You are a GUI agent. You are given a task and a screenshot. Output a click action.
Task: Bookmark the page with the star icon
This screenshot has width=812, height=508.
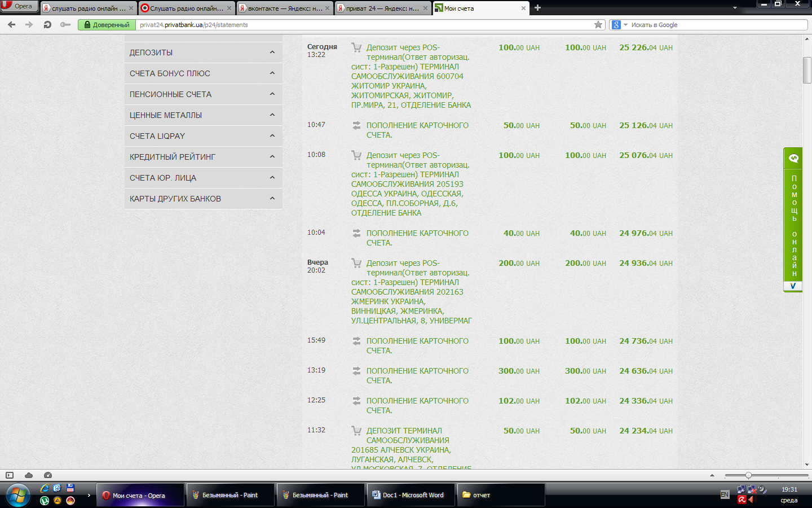click(x=598, y=24)
